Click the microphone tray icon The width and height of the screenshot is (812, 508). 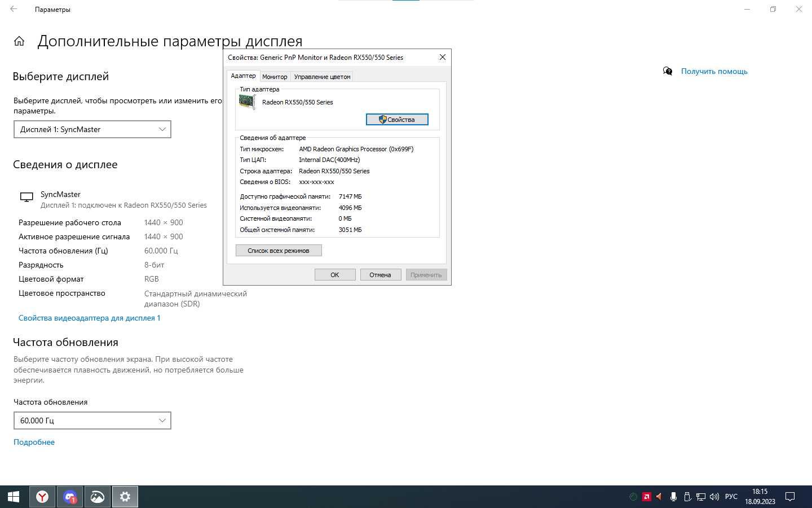coord(673,497)
